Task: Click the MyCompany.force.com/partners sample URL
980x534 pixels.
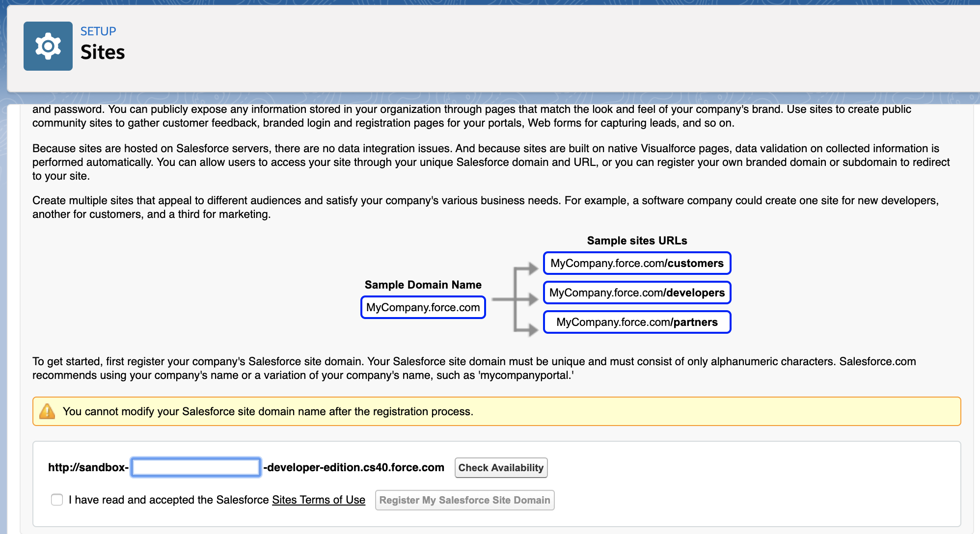Action: click(x=637, y=322)
